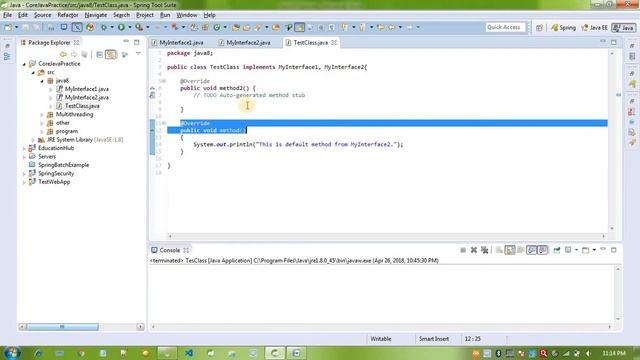Toggle the pressed cursor-tool button in main toolbar
This screenshot has width=640, height=360.
(x=77, y=27)
